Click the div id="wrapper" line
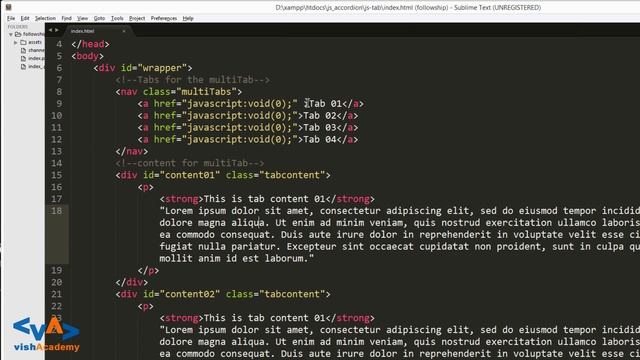This screenshot has height=360, width=640. (x=142, y=68)
